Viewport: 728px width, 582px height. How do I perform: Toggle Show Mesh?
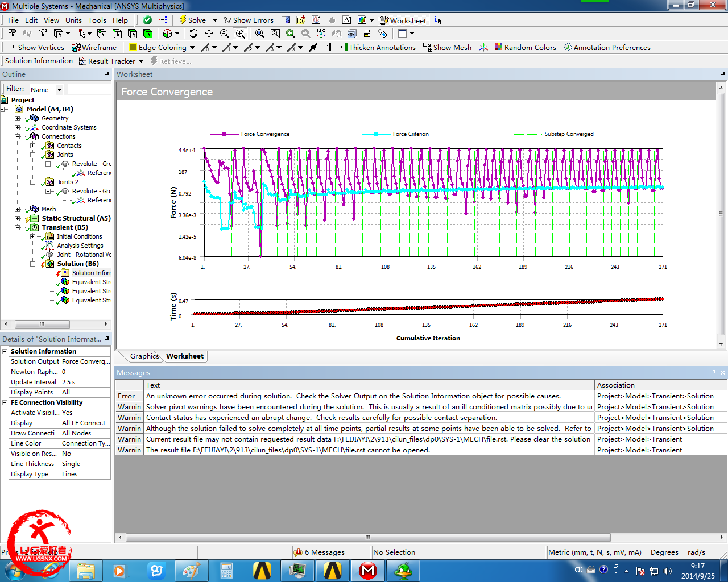pyautogui.click(x=447, y=47)
